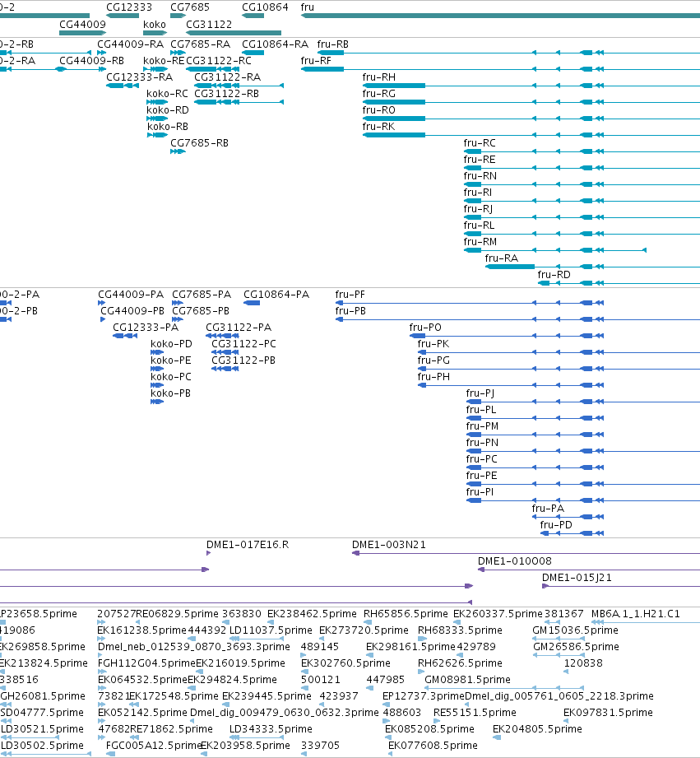
Task: Click the koko-PB protein label
Action: click(x=170, y=393)
